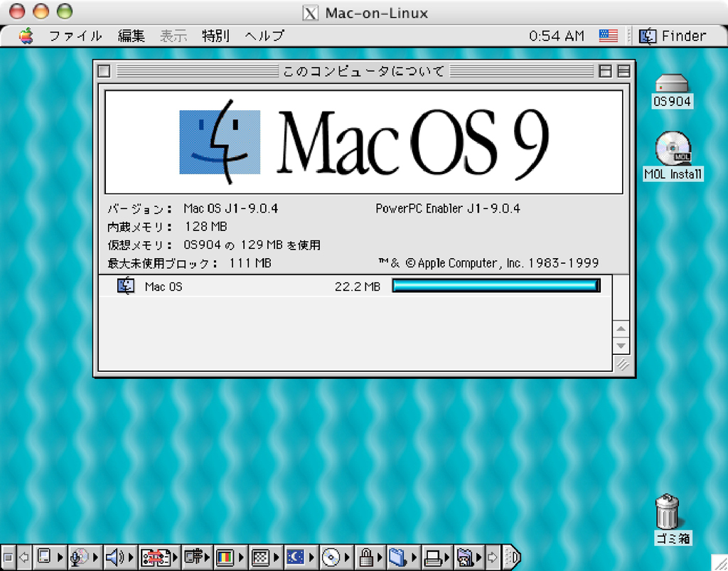Open the Keychain padlock module
Viewport: 728px width, 571px height.
pyautogui.click(x=366, y=557)
